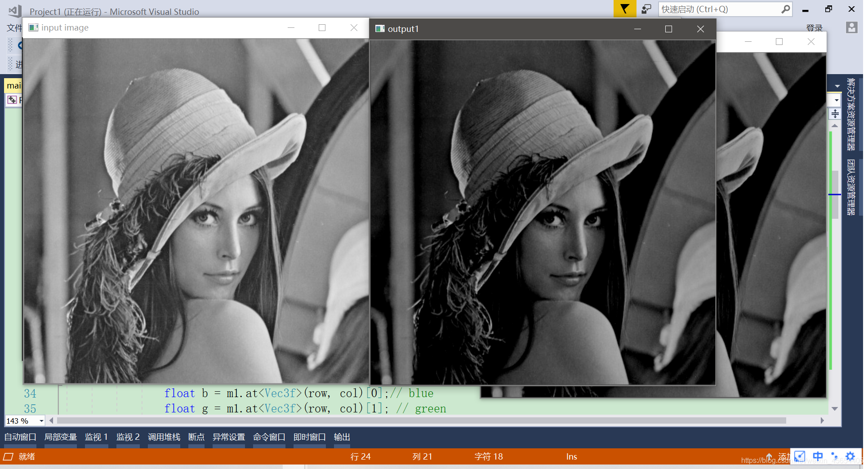Open the 143 % zoom dropdown
This screenshot has width=868, height=469.
pyautogui.click(x=41, y=421)
